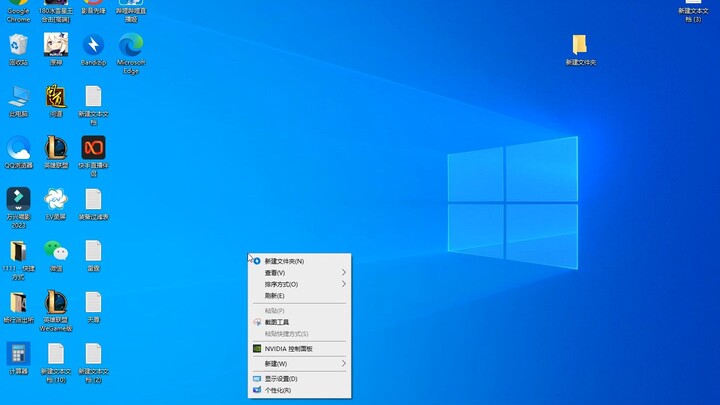Open the QQ Browser (QQ浏览器) icon
This screenshot has height=405, width=720.
pyautogui.click(x=18, y=152)
